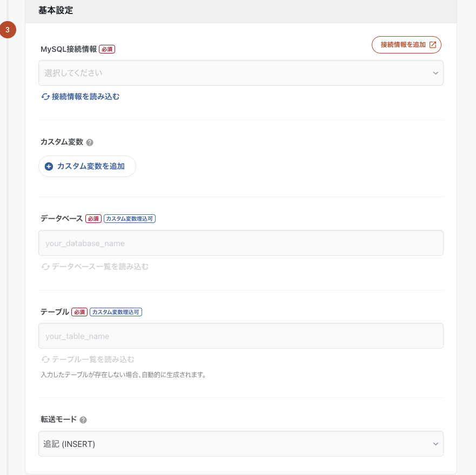Focus the your_table_name input field
The image size is (476, 475).
click(241, 336)
